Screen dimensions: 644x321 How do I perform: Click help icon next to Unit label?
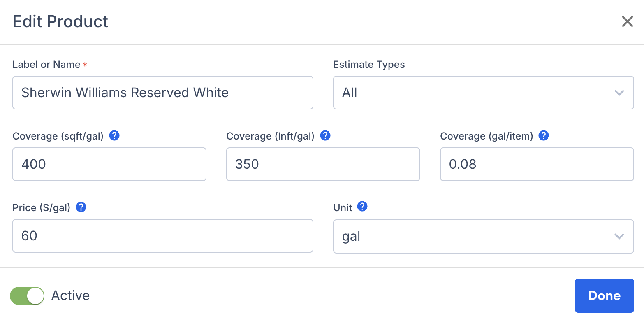(362, 206)
